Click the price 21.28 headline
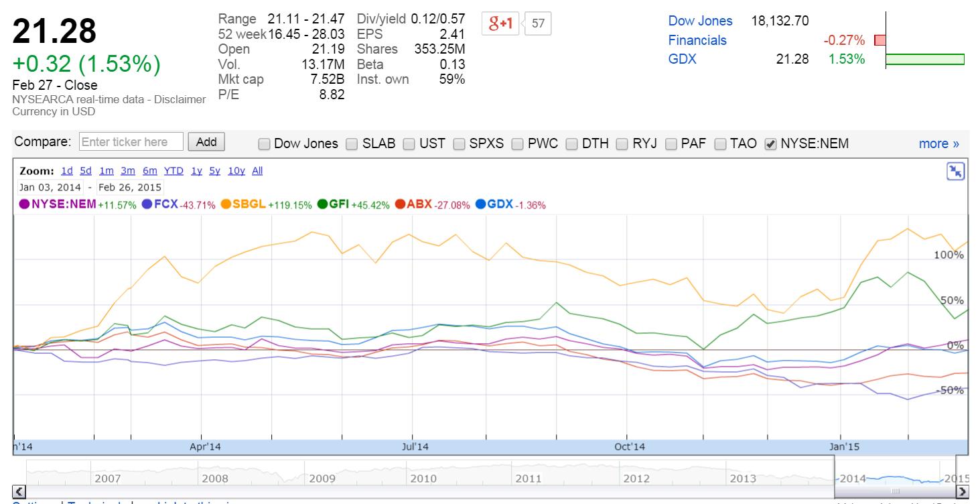This screenshot has height=504, width=980. [x=55, y=31]
